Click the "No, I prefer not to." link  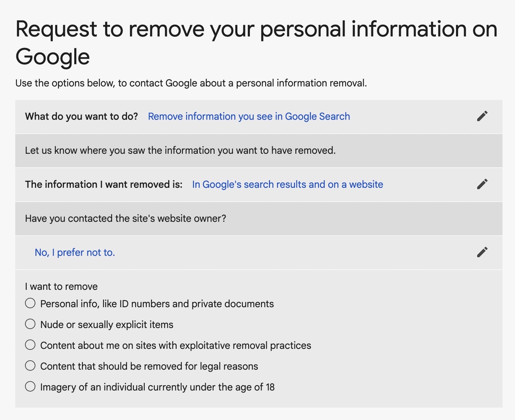coord(74,252)
